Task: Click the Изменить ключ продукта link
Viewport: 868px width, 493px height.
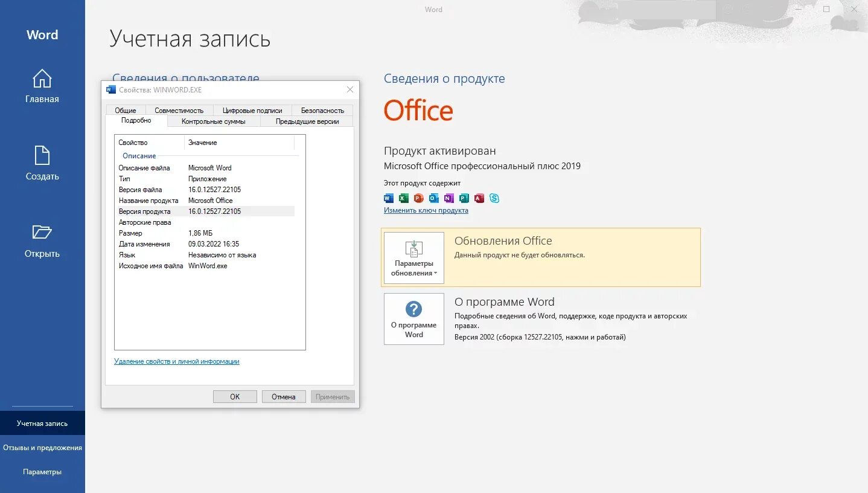Action: tap(426, 210)
